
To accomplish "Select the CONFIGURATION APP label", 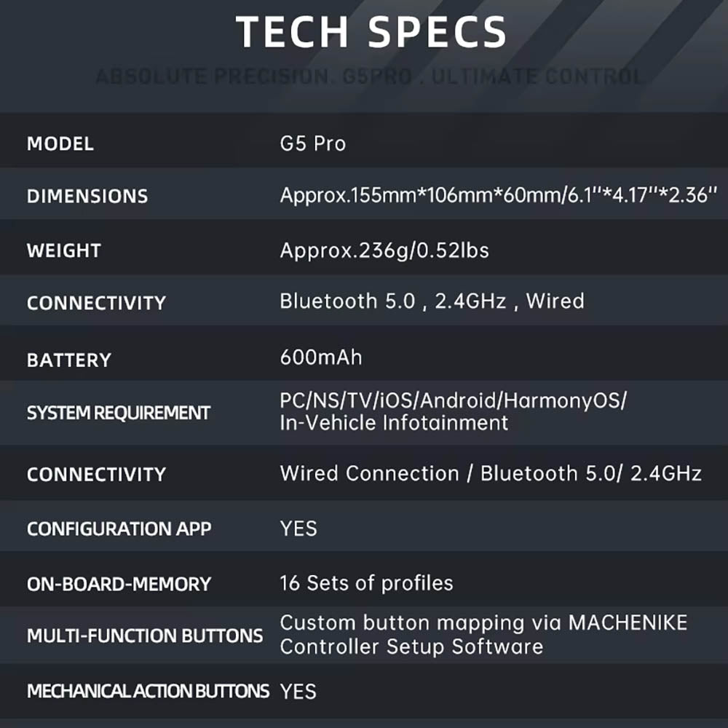I will [119, 529].
